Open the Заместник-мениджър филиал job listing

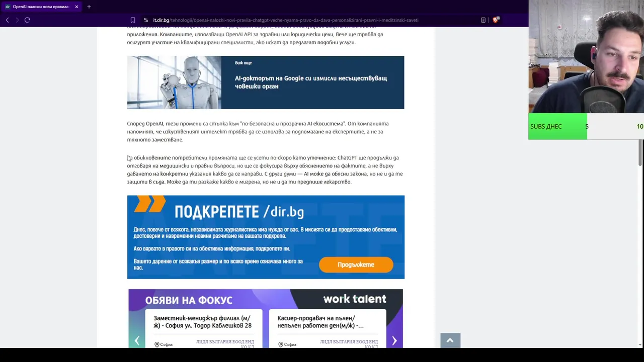204,322
